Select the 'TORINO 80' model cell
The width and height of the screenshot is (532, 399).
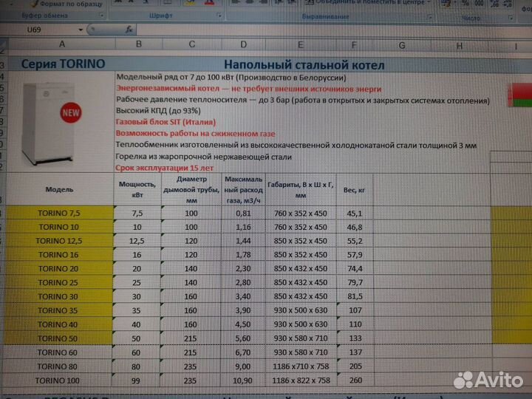(x=57, y=366)
